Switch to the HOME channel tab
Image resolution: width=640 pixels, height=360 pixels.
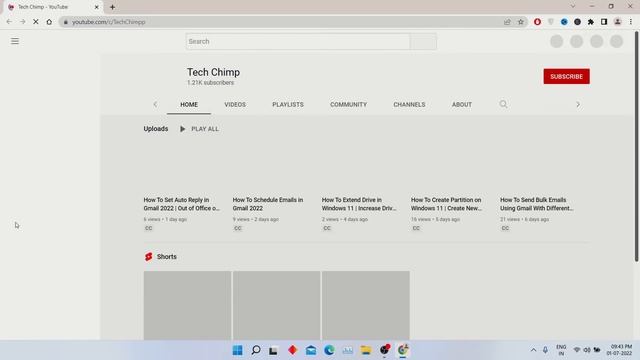point(189,104)
